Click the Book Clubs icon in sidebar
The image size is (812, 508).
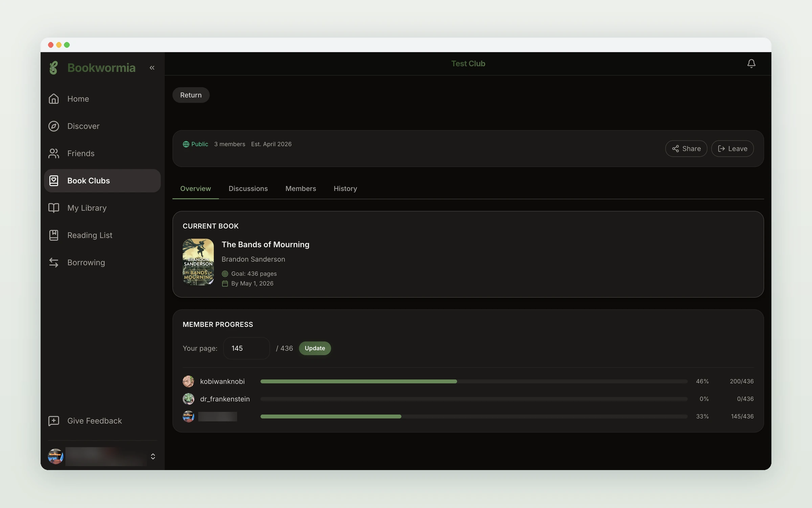pos(53,181)
